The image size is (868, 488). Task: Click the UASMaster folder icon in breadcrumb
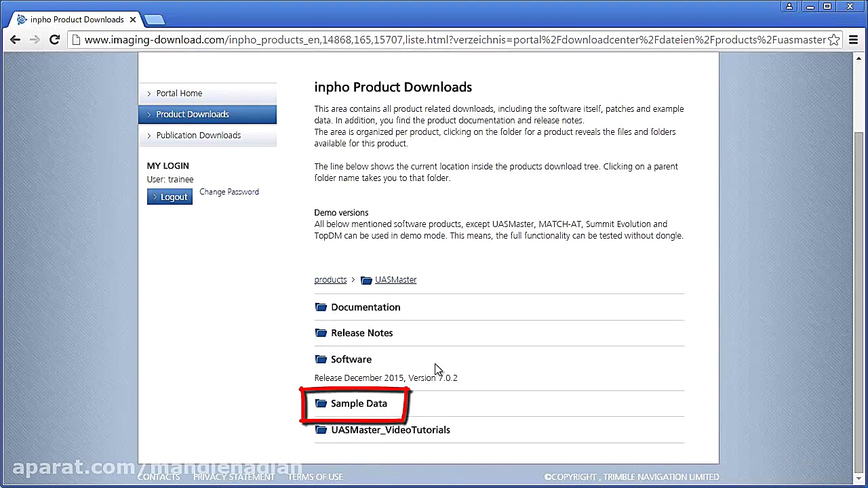[x=367, y=280]
